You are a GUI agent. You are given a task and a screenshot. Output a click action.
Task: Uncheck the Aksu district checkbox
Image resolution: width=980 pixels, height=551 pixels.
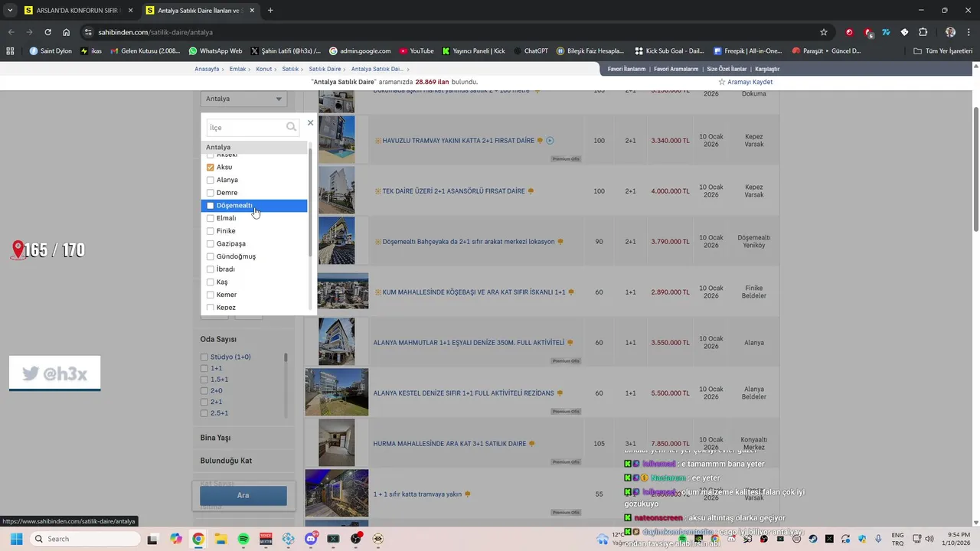pos(211,167)
